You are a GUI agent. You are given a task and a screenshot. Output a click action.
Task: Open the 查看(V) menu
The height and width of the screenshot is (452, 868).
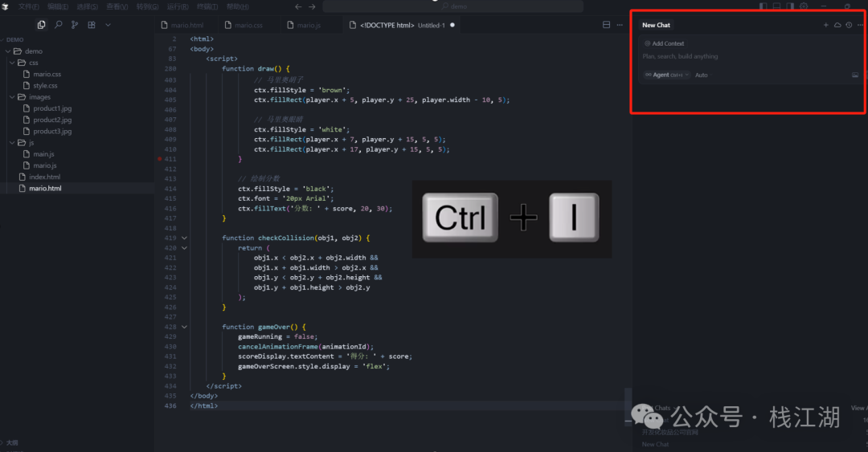click(x=117, y=6)
